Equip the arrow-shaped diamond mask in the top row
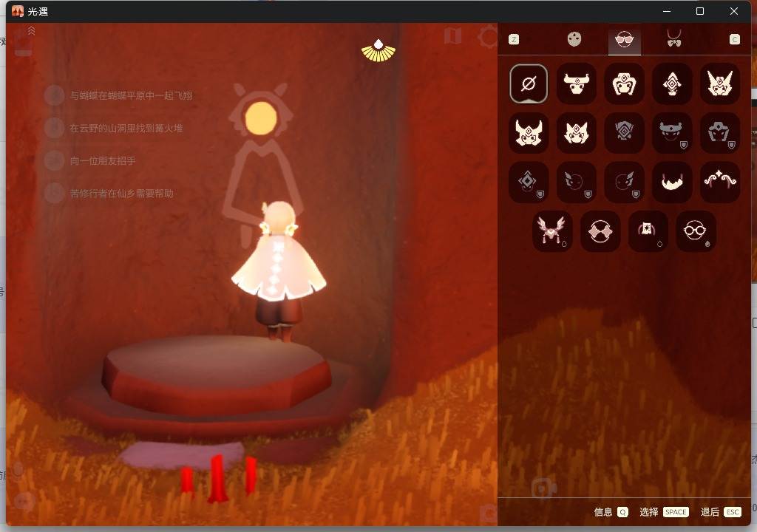Viewport: 757px width, 532px height. pos(671,83)
